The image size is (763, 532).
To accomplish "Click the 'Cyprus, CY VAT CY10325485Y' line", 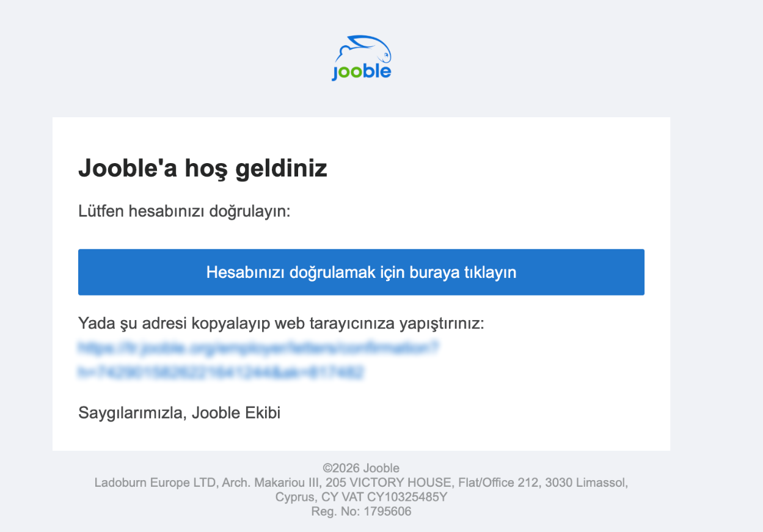I will pos(361,497).
